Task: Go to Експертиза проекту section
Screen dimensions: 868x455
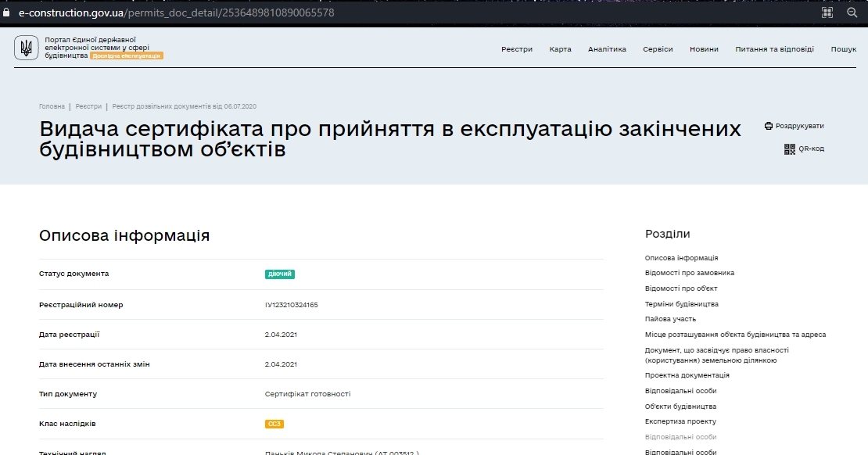Action: (x=680, y=422)
